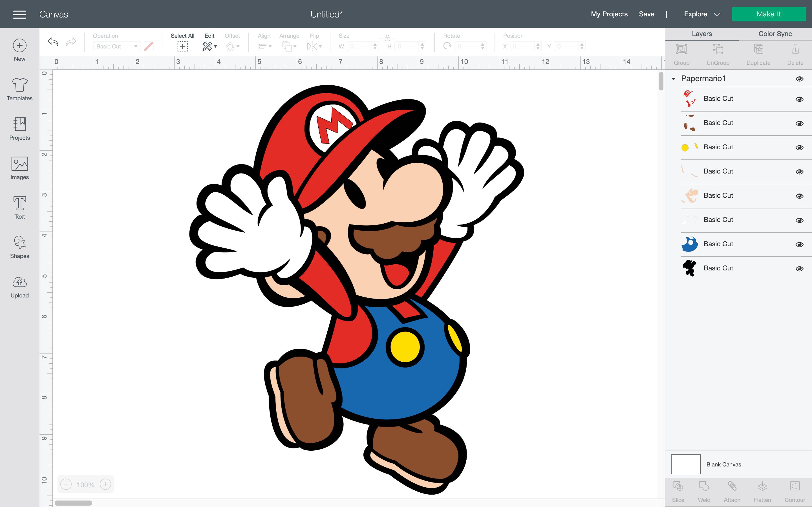Toggle visibility of the Papermario1 group

click(800, 79)
